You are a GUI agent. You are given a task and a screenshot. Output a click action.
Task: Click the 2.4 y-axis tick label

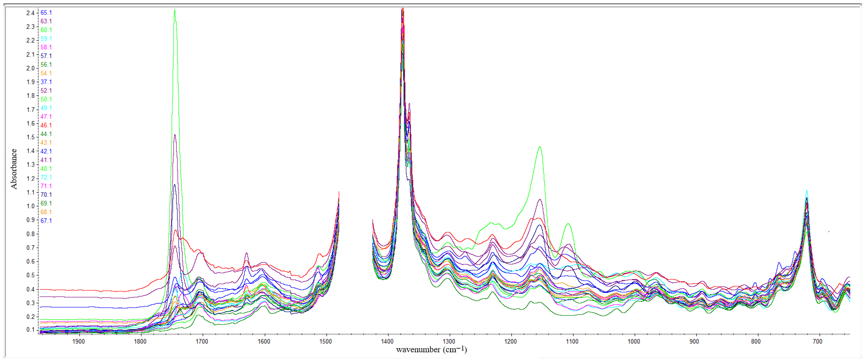pos(30,13)
